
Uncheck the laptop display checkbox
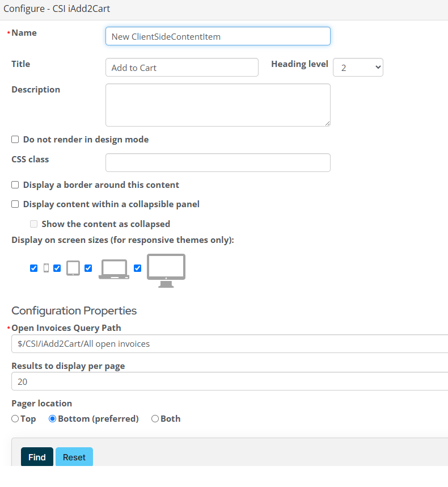coord(88,268)
